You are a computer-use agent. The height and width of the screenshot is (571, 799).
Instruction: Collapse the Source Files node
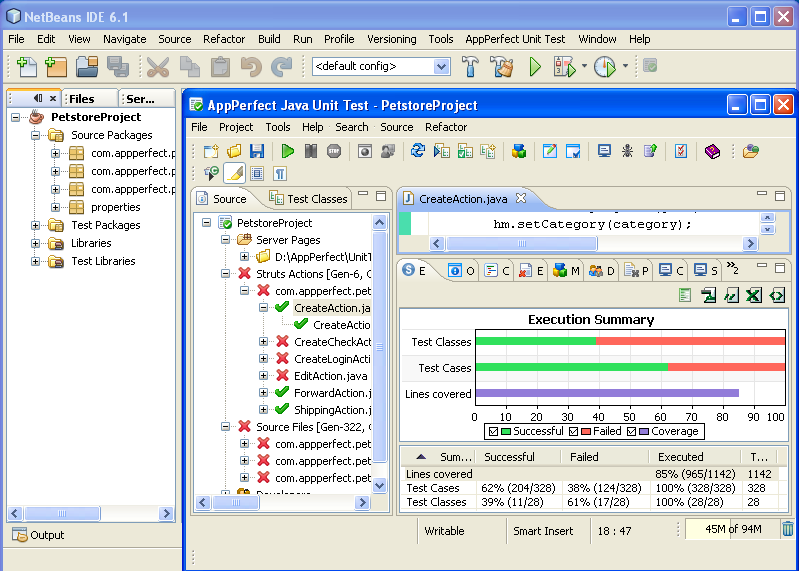(x=225, y=426)
